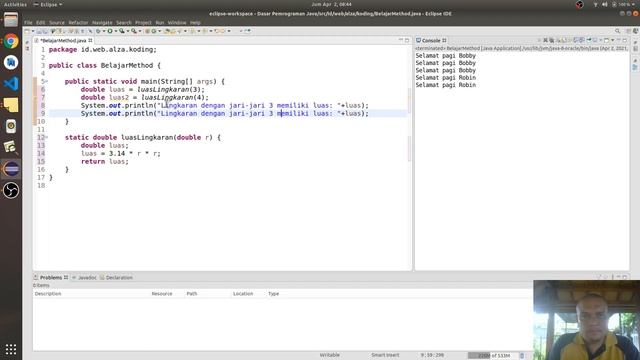Sort problems by the Type column header
Viewport: 640px width, 360px height.
(273, 294)
